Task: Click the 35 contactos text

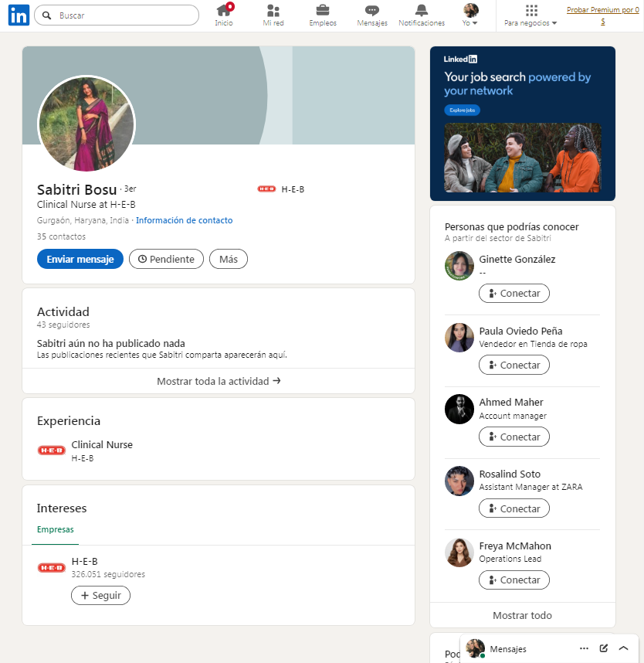Action: click(61, 236)
